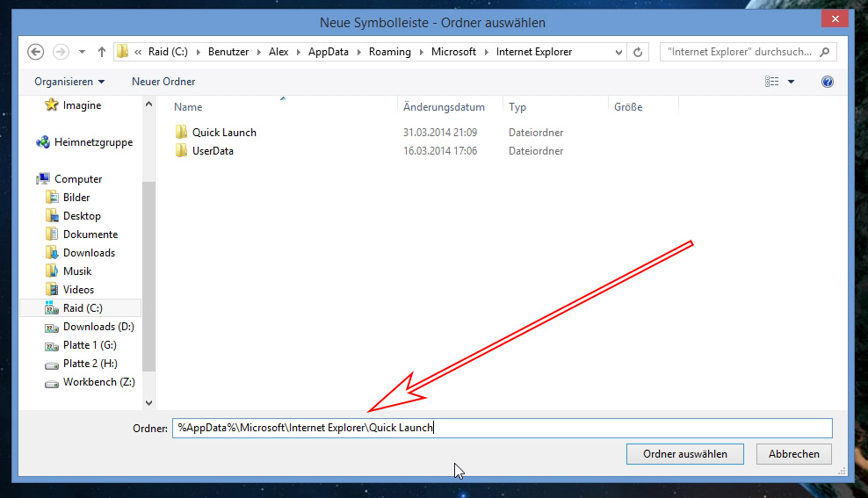Select the Quick Launch folder icon
868x498 pixels.
(182, 133)
